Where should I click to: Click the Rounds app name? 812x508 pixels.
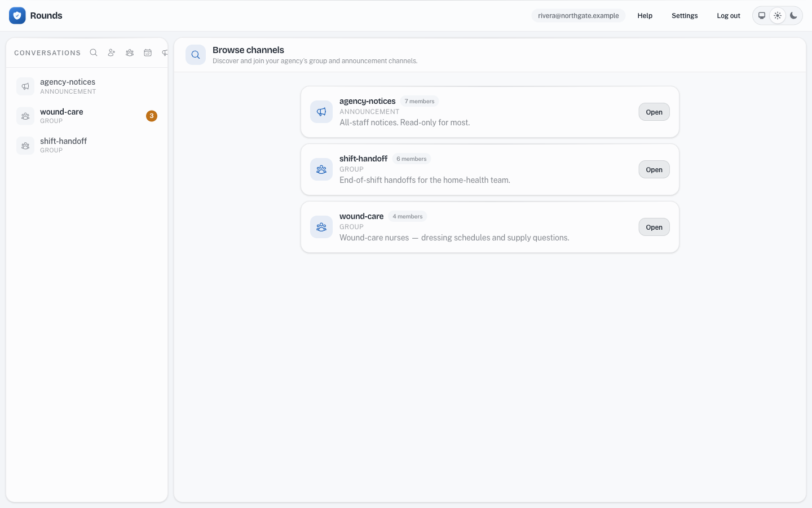click(x=46, y=16)
